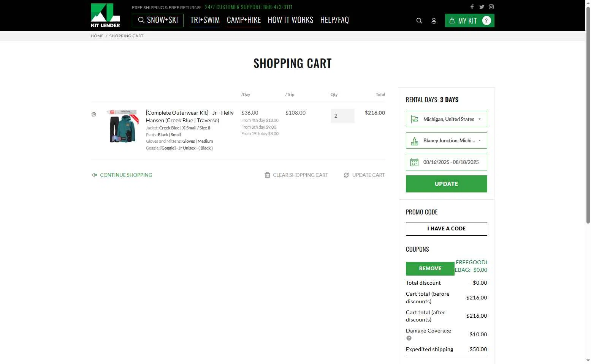Click the Damage Coverage $10.00 amount
The height and width of the screenshot is (364, 591).
(478, 334)
